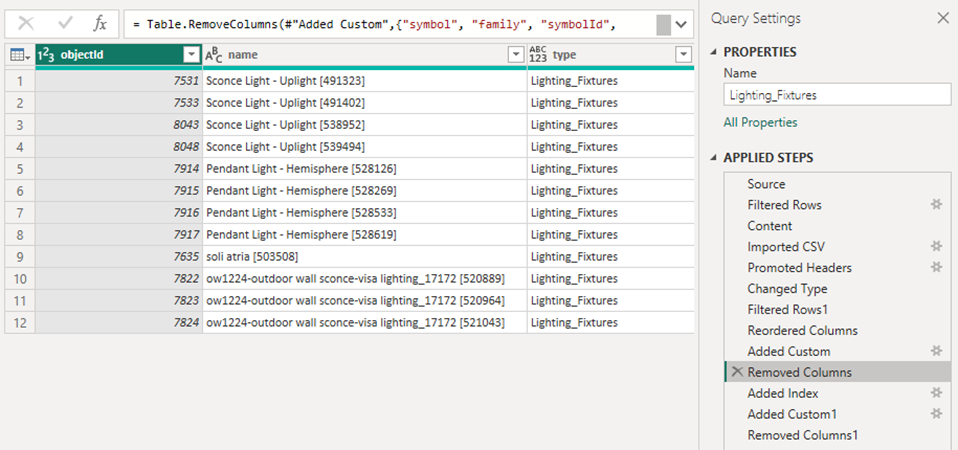Confirm formula with the checkmark icon
Viewport: 958px width, 450px height.
coord(65,24)
